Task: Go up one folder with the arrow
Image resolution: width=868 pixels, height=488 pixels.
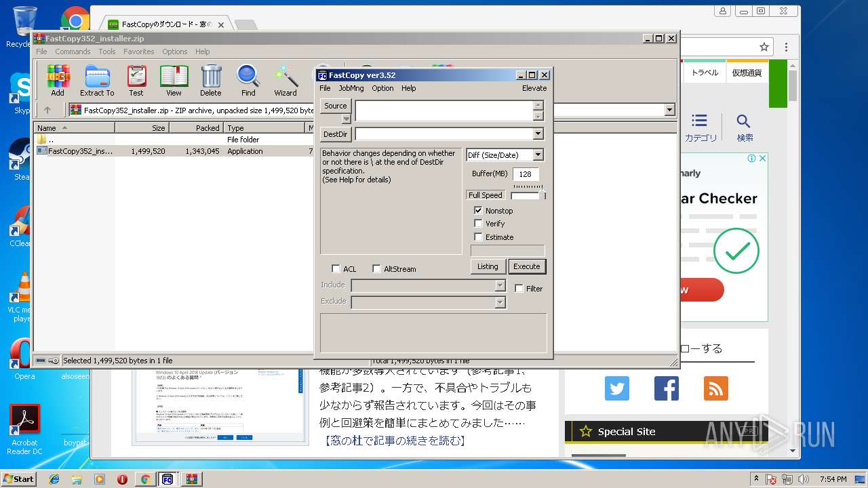Action: point(47,110)
